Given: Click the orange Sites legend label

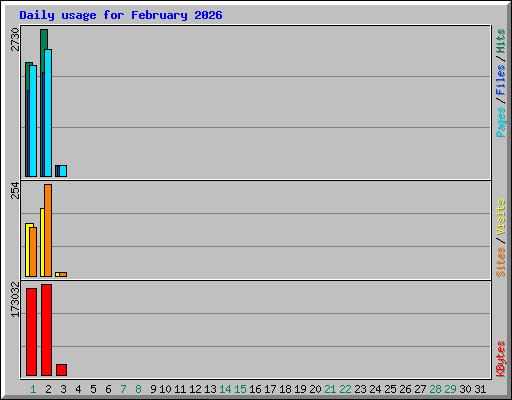Looking at the screenshot, I should pos(501,262).
